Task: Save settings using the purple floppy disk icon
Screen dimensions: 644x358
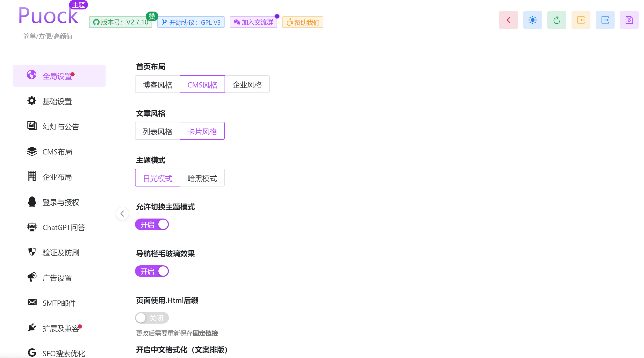Action: click(629, 20)
